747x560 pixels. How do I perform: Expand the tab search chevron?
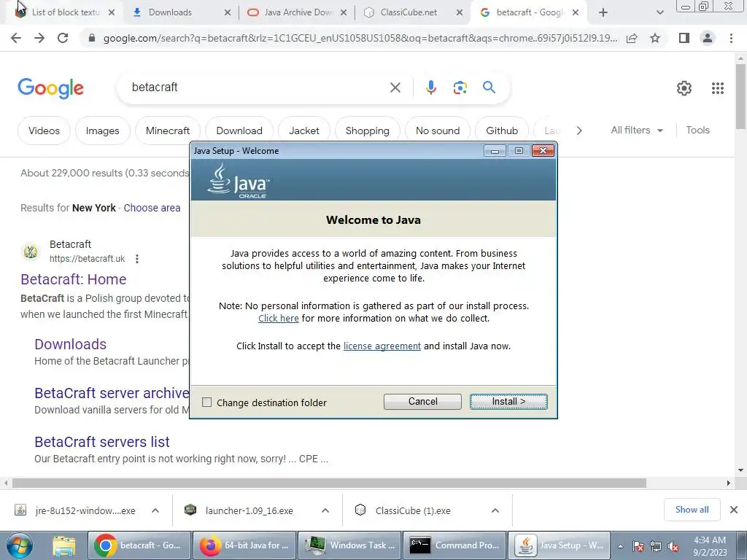pyautogui.click(x=659, y=12)
